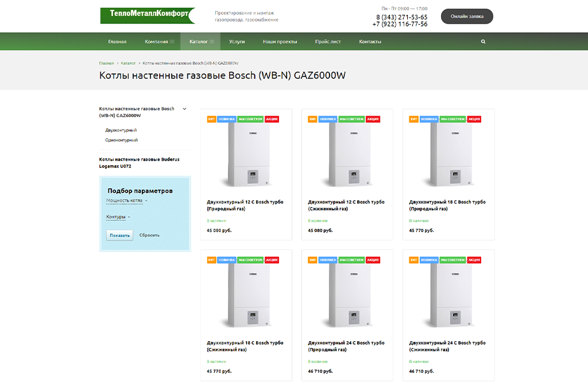Click the ТеплоМеталлКомфорт logo
Viewport: 588px width, 390px height.
pyautogui.click(x=148, y=15)
